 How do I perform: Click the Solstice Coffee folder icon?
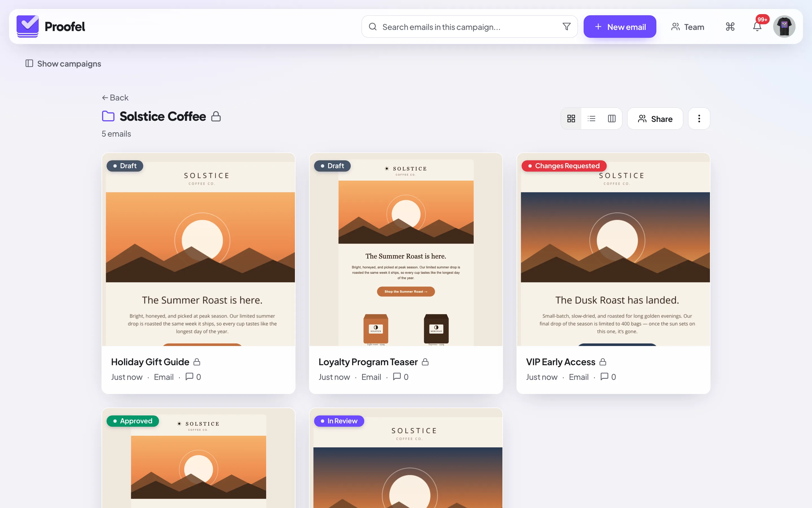(108, 116)
